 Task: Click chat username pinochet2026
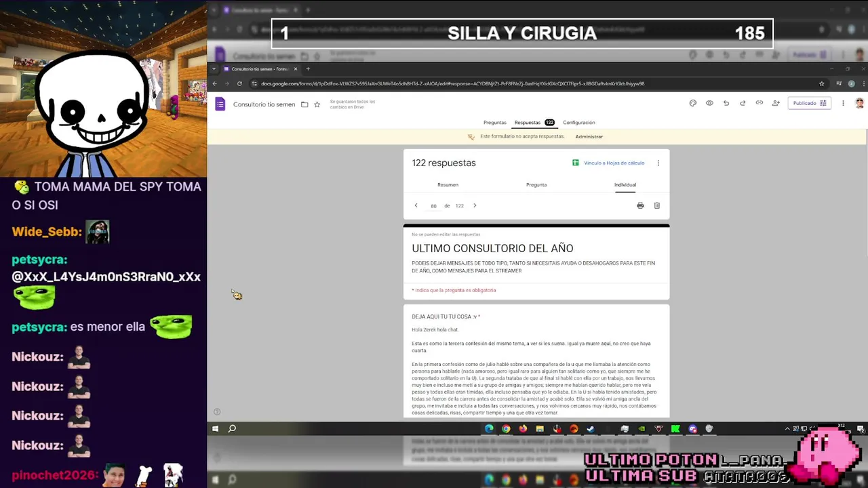coord(55,475)
